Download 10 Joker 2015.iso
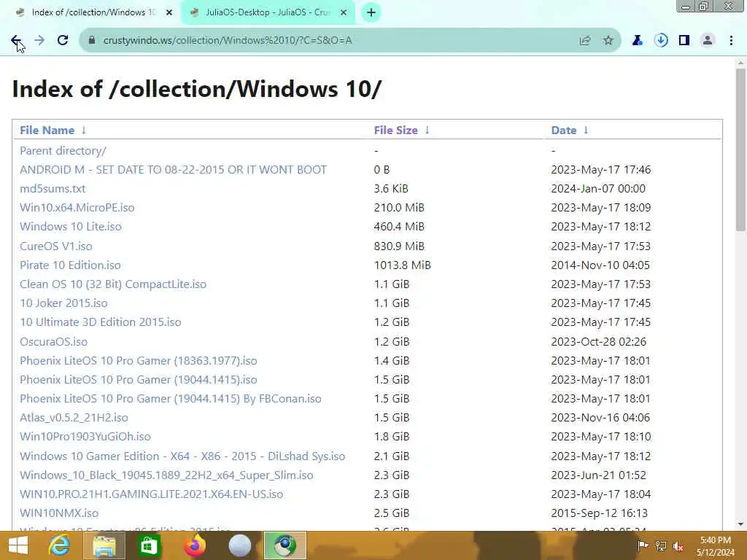Image resolution: width=747 pixels, height=560 pixels. [63, 303]
